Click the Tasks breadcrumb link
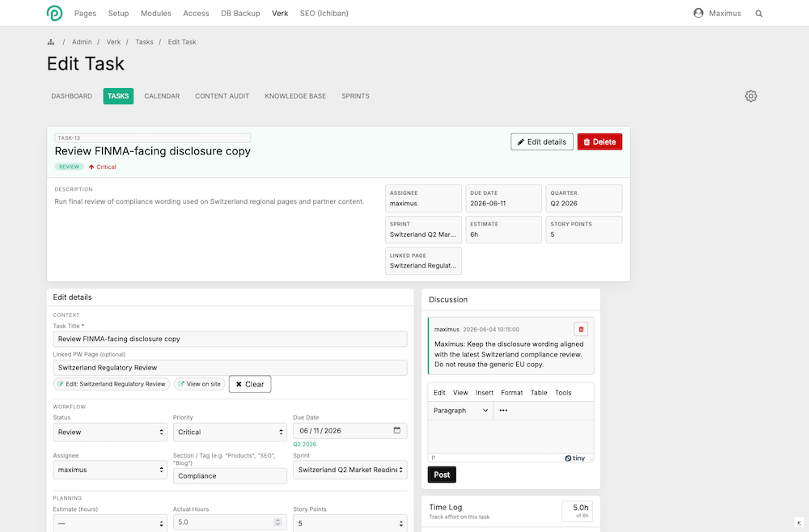 pos(144,42)
